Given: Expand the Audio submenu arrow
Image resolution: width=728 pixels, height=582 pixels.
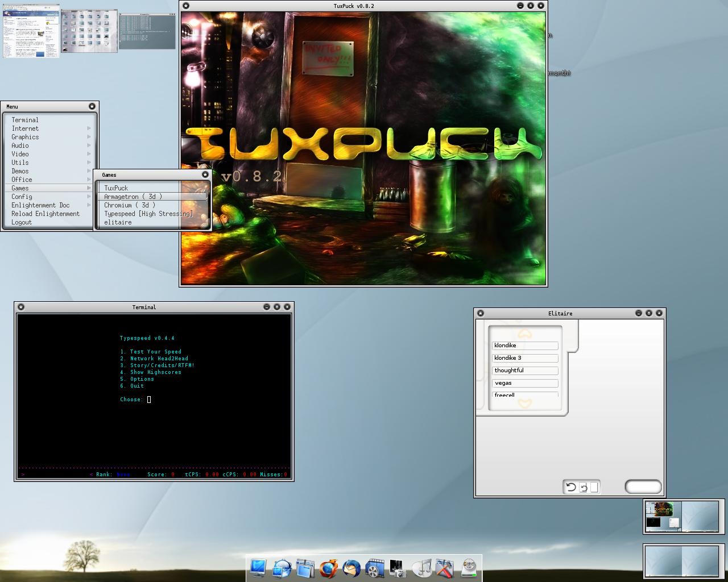Looking at the screenshot, I should tap(89, 145).
